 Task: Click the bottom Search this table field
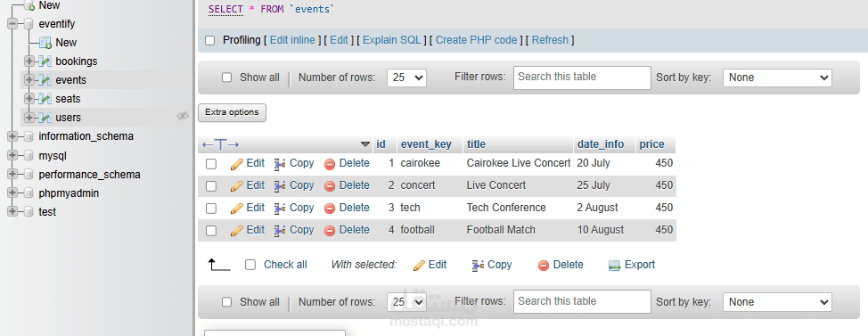pyautogui.click(x=582, y=301)
